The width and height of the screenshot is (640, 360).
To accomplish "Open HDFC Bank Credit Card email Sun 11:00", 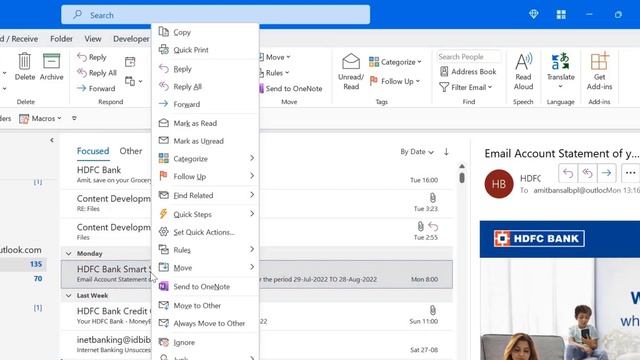I will coord(256,316).
